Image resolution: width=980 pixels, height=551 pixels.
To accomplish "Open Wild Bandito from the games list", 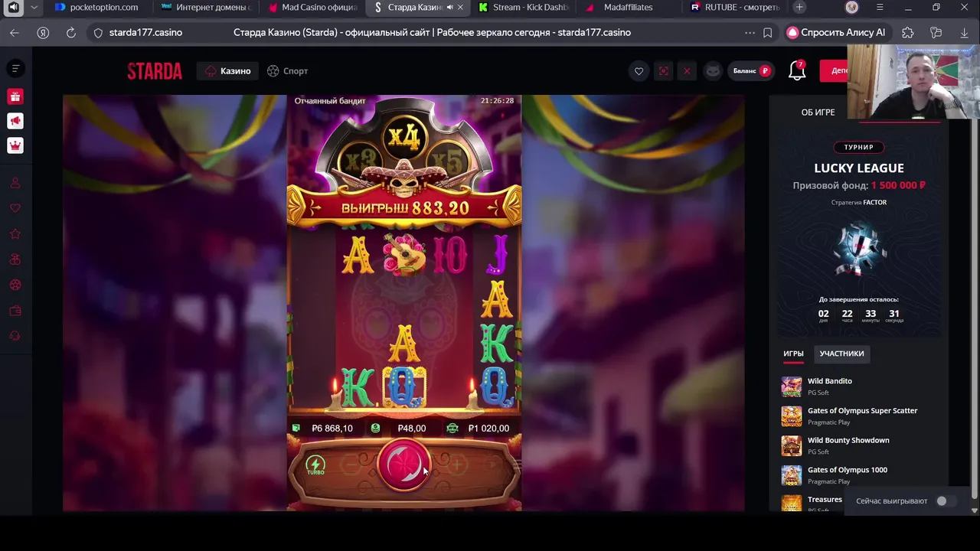I will pyautogui.click(x=830, y=381).
